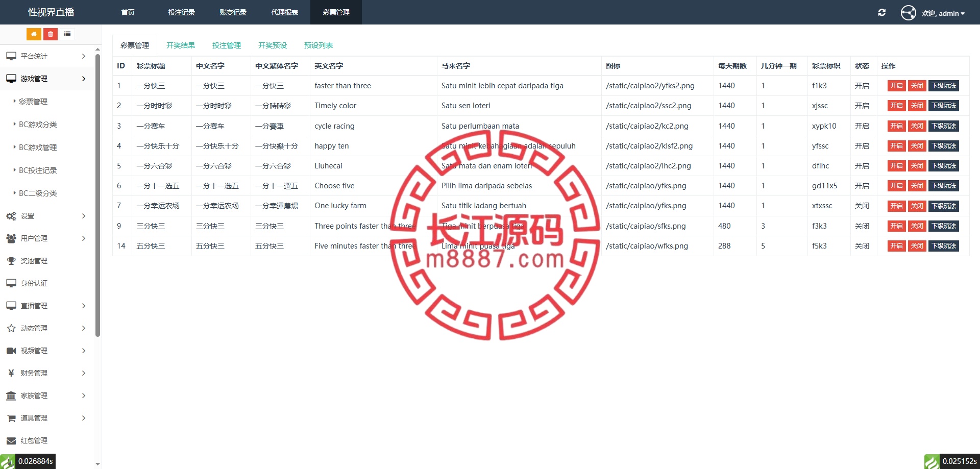Go to 首页 in the top navigation
Viewport: 980px width, 469px height.
tap(128, 12)
